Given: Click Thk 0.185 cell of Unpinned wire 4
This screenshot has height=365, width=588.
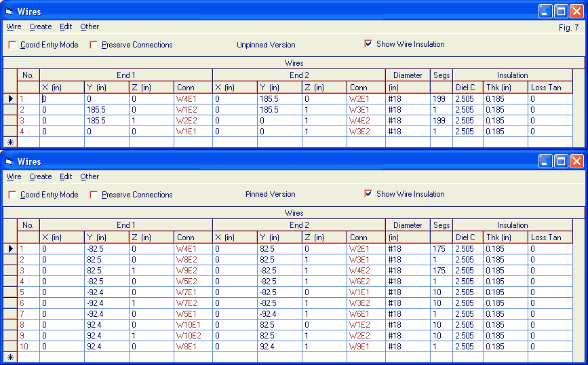Looking at the screenshot, I should coord(505,132).
